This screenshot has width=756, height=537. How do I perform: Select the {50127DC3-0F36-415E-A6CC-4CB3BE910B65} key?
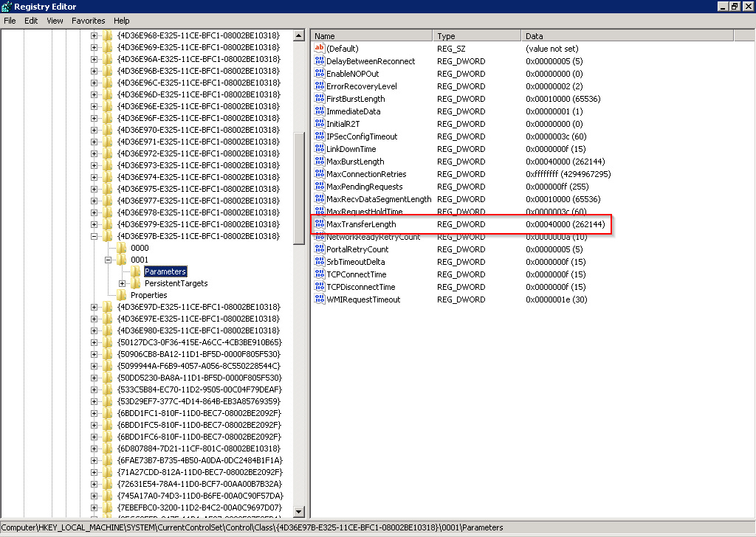click(199, 342)
